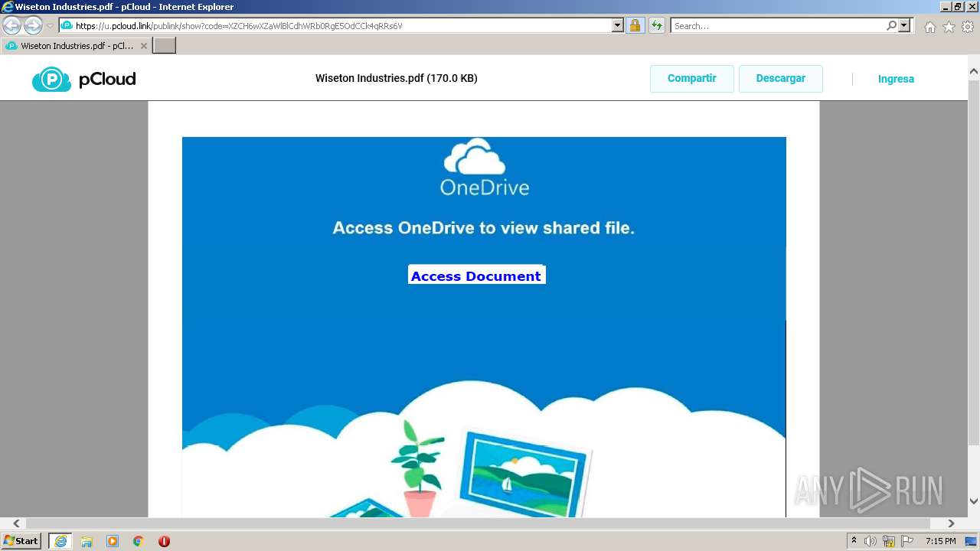This screenshot has height=551, width=980.
Task: Show hidden system tray icons
Action: point(854,541)
